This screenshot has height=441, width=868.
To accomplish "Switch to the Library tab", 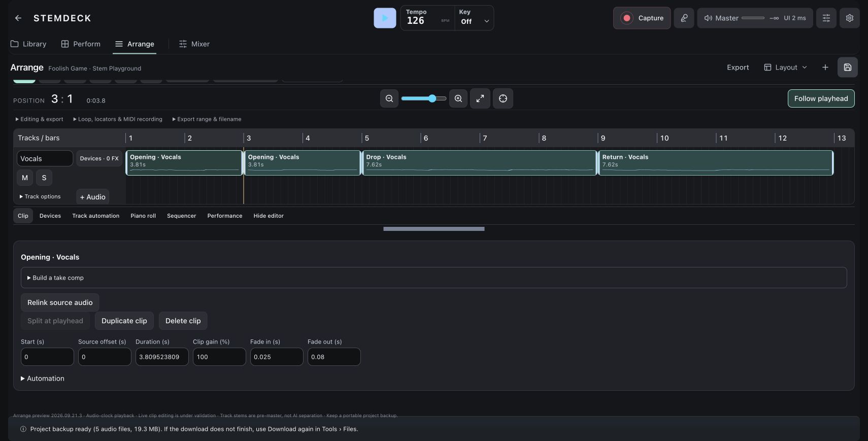I will pos(28,44).
